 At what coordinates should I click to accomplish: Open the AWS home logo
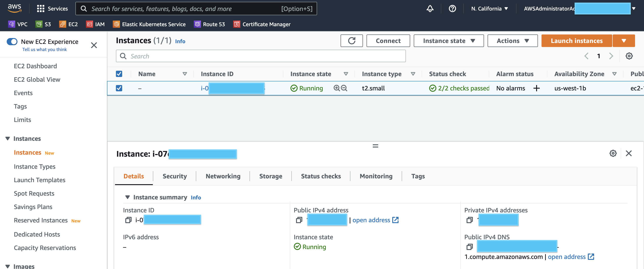click(x=15, y=8)
